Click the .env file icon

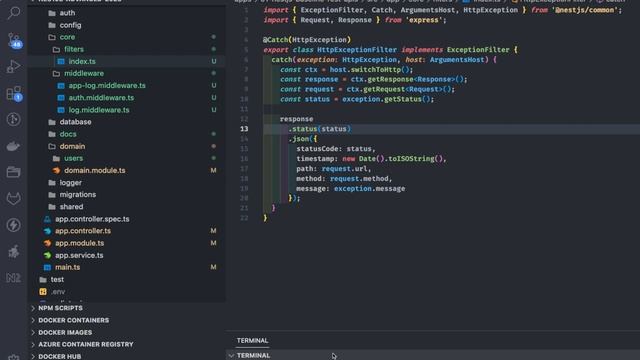pyautogui.click(x=43, y=291)
